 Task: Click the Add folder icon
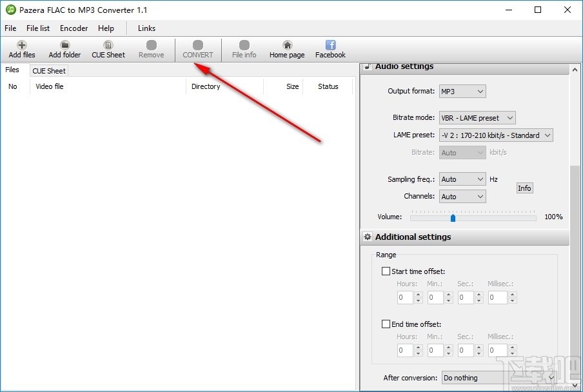(64, 48)
